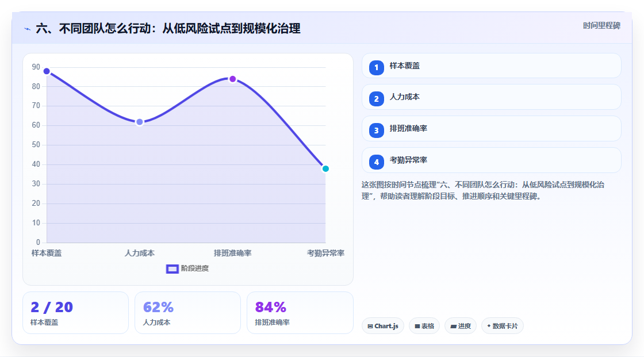The image size is (644, 357).
Task: Select the 人力成本 milestone row
Action: pyautogui.click(x=491, y=97)
